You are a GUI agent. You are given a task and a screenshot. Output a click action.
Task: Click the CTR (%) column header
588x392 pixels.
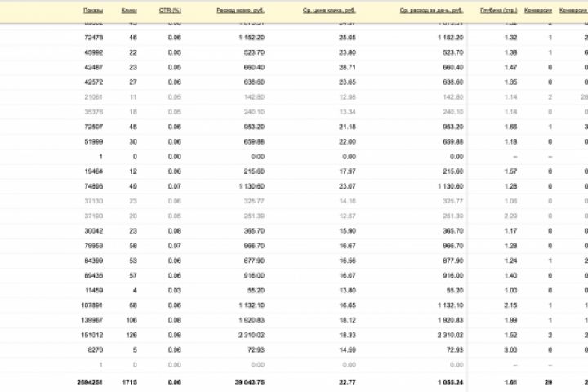pyautogui.click(x=169, y=11)
